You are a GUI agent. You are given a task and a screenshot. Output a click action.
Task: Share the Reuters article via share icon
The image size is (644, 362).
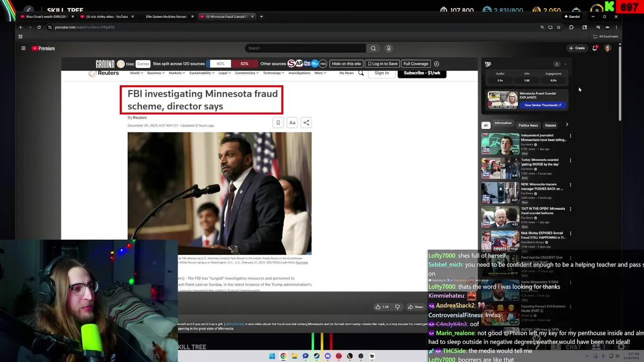pos(306,123)
